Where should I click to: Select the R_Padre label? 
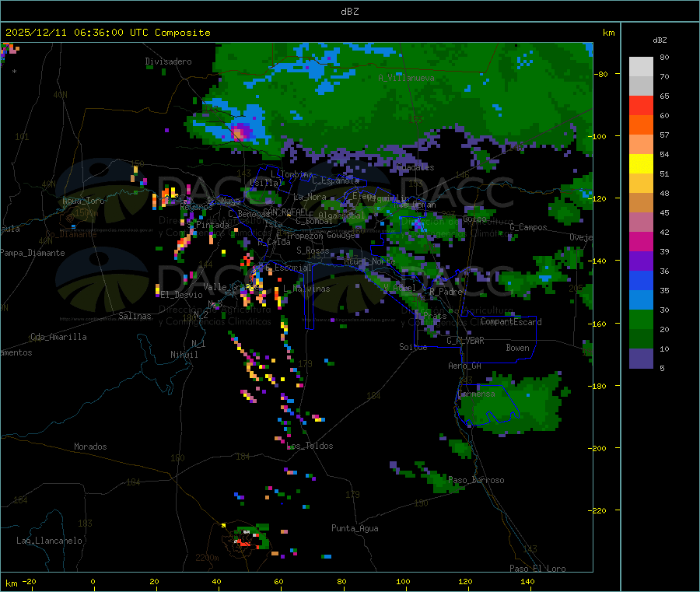446,292
